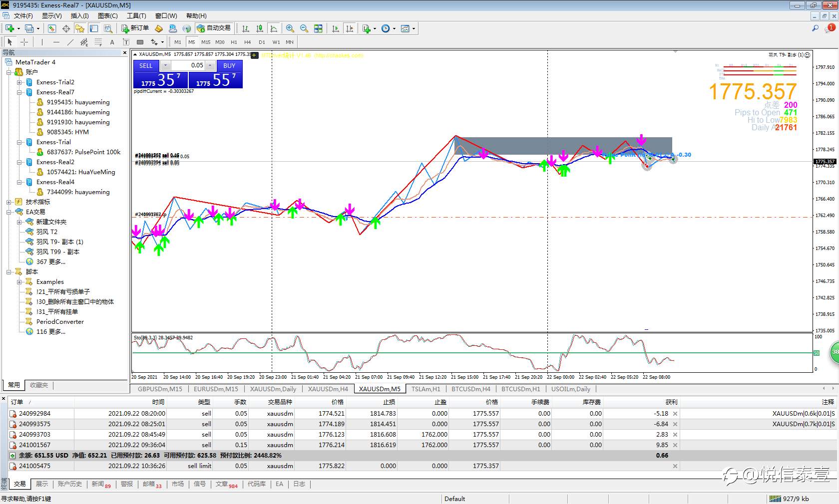Image resolution: width=839 pixels, height=504 pixels.
Task: Toggle auto scroll chart icon
Action: pos(336,28)
